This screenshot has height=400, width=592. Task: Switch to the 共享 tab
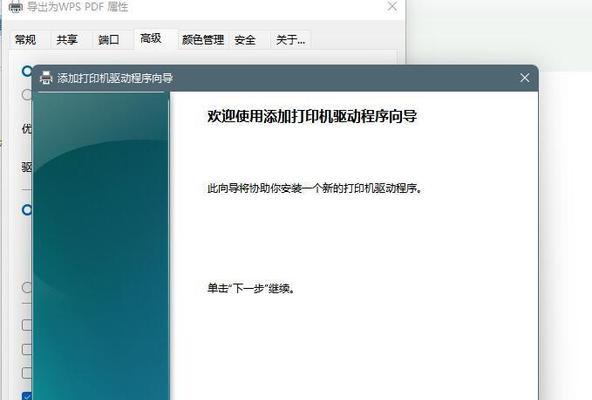pyautogui.click(x=67, y=40)
